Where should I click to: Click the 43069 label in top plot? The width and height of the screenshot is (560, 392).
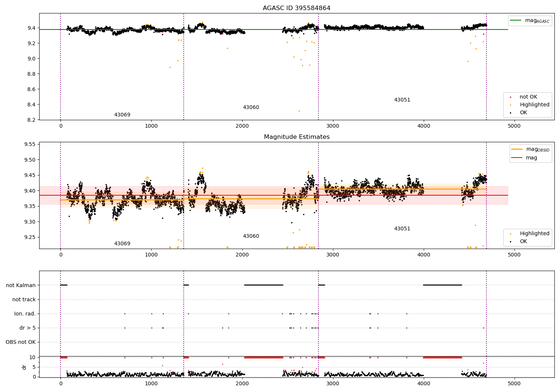point(122,115)
